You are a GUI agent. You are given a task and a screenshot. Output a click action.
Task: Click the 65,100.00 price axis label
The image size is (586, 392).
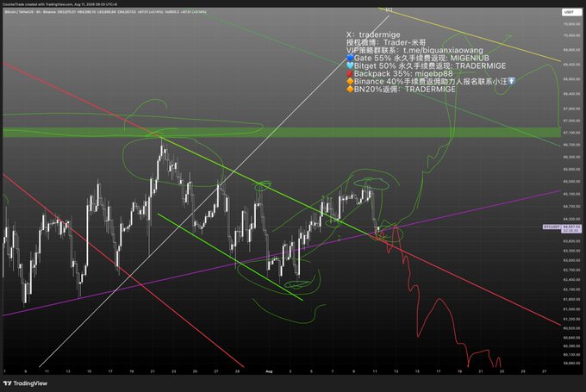click(571, 194)
